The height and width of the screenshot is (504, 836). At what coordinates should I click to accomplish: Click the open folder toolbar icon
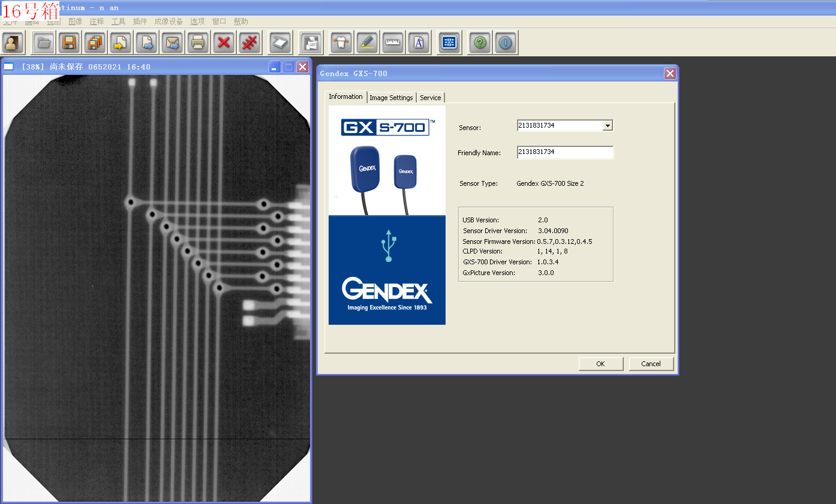(44, 43)
